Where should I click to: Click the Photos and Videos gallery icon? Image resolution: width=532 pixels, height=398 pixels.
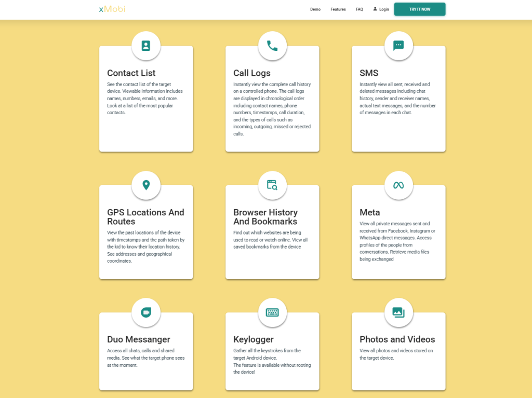[398, 312]
